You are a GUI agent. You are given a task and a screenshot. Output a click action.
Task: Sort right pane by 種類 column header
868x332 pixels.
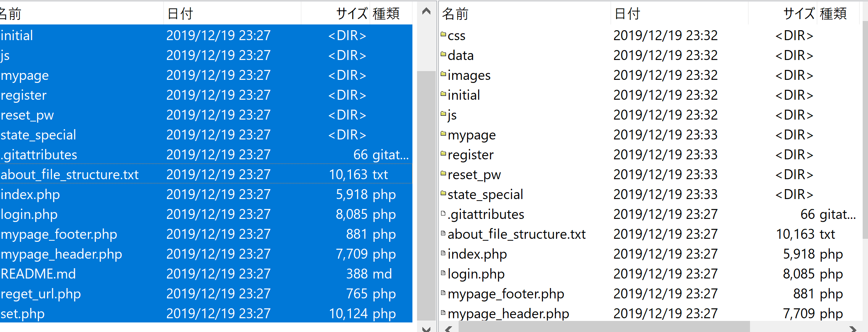coord(838,14)
